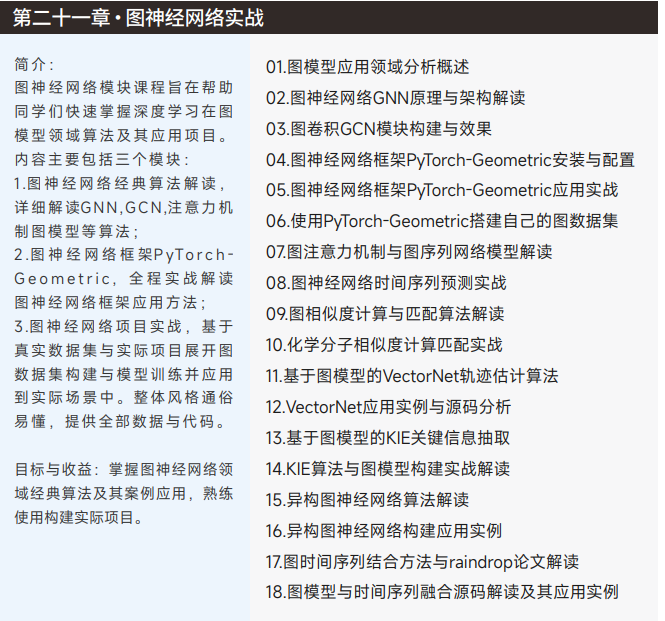Click lesson 17 about raindrop论文解读
Screen dimensions: 665x621
click(422, 562)
